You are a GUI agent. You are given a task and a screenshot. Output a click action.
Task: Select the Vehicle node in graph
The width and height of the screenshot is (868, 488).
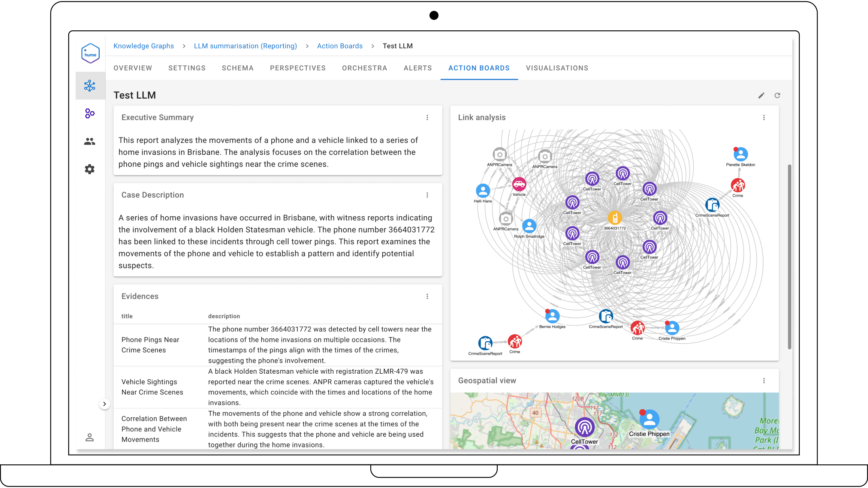519,184
